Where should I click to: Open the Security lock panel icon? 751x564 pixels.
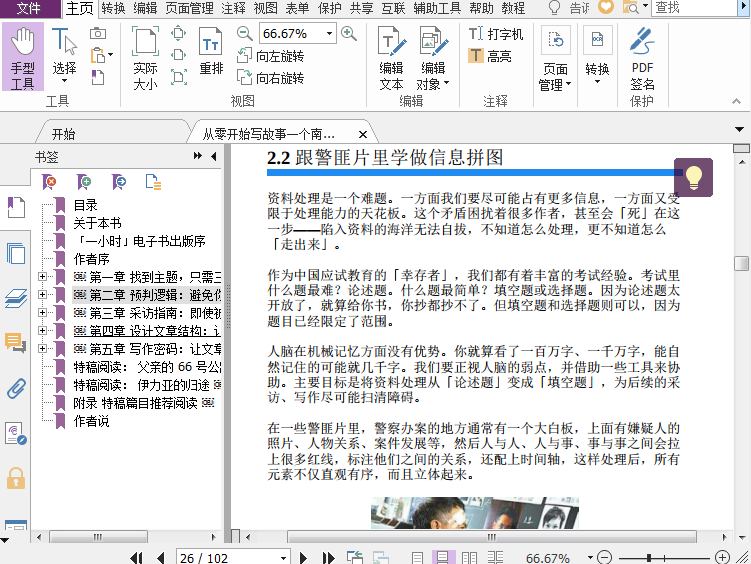tap(16, 478)
